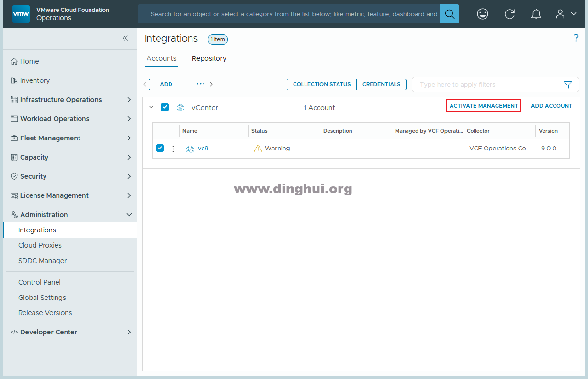Click the 'Managed by VCF Operati...' column header
The height and width of the screenshot is (379, 588).
[x=428, y=131]
